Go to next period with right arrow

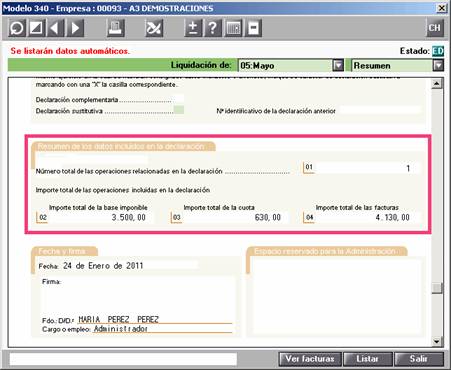[75, 28]
